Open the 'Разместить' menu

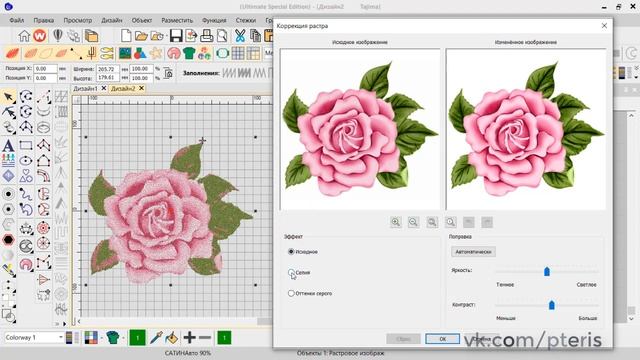tap(177, 20)
